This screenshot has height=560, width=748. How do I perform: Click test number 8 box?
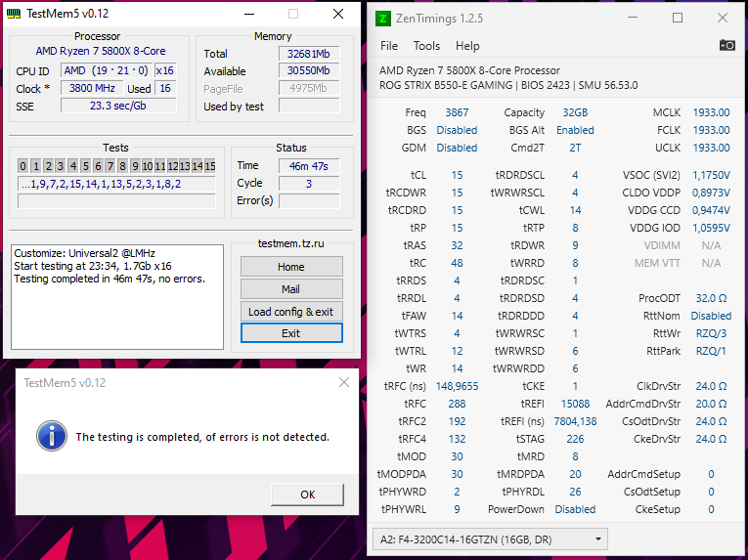point(122,166)
